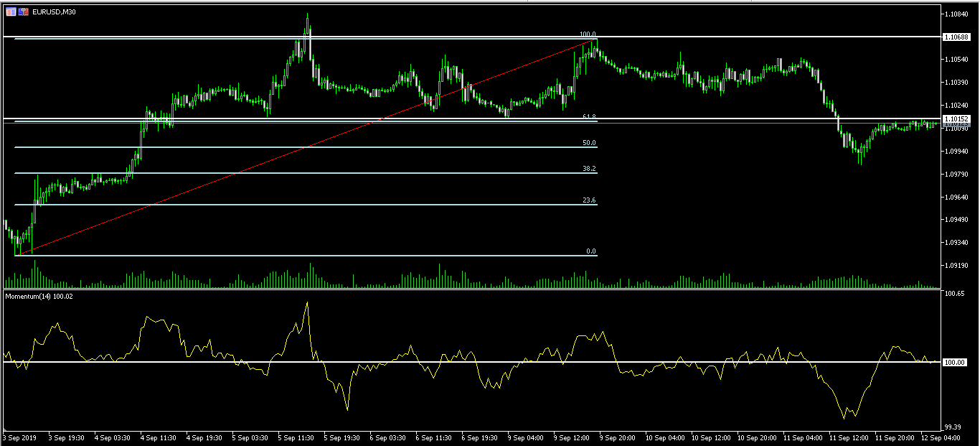The height and width of the screenshot is (446, 980).
Task: Click the 11 Sep 12:00 time label
Action: (x=849, y=437)
